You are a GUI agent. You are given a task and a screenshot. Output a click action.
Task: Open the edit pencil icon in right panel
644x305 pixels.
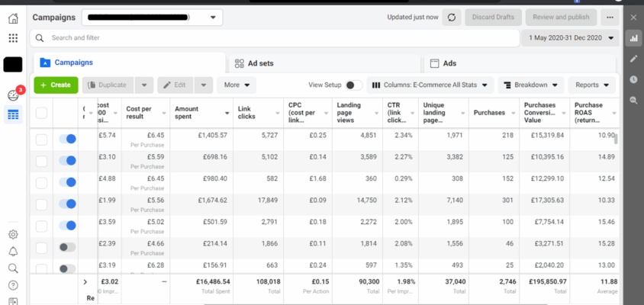point(634,59)
